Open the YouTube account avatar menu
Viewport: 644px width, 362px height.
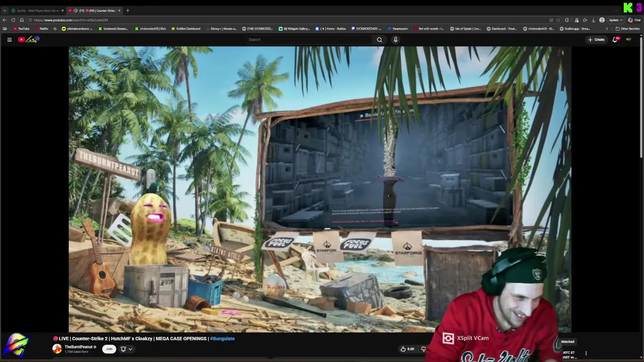[628, 40]
